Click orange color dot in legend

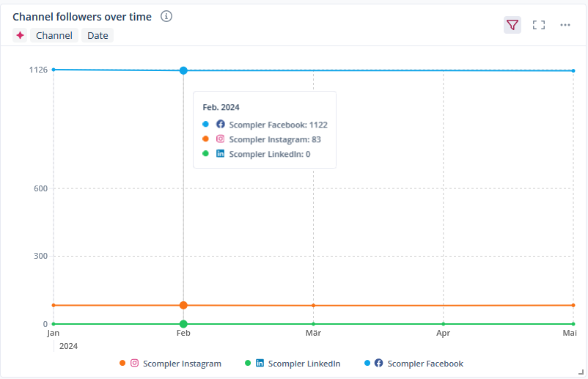[x=122, y=364]
